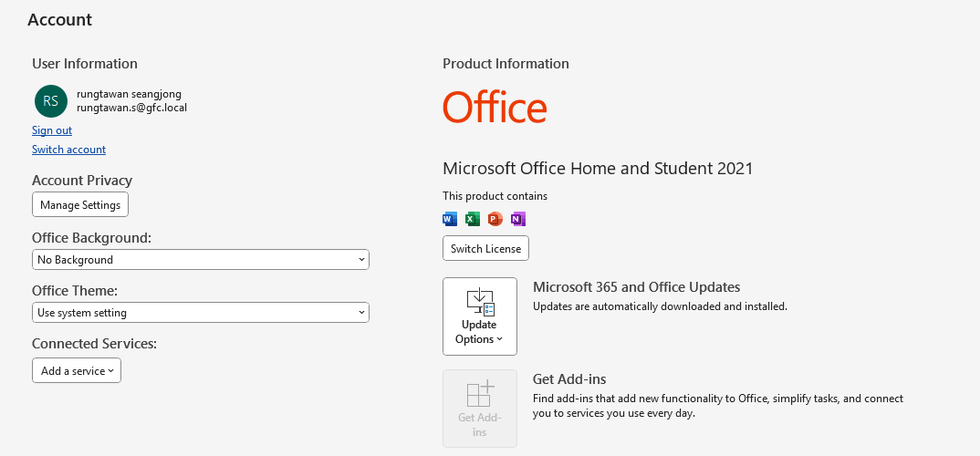This screenshot has height=456, width=980.
Task: Open the Office Background dropdown
Action: pyautogui.click(x=200, y=260)
